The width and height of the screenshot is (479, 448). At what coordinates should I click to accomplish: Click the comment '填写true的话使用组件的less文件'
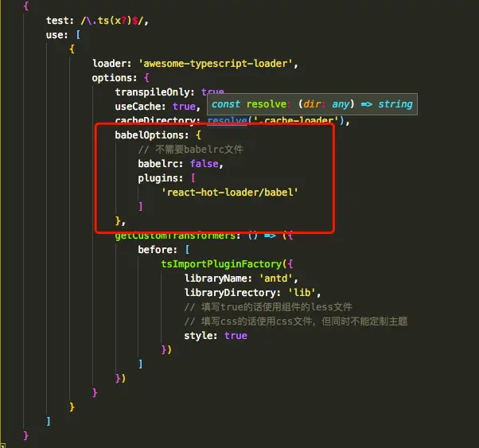268,307
